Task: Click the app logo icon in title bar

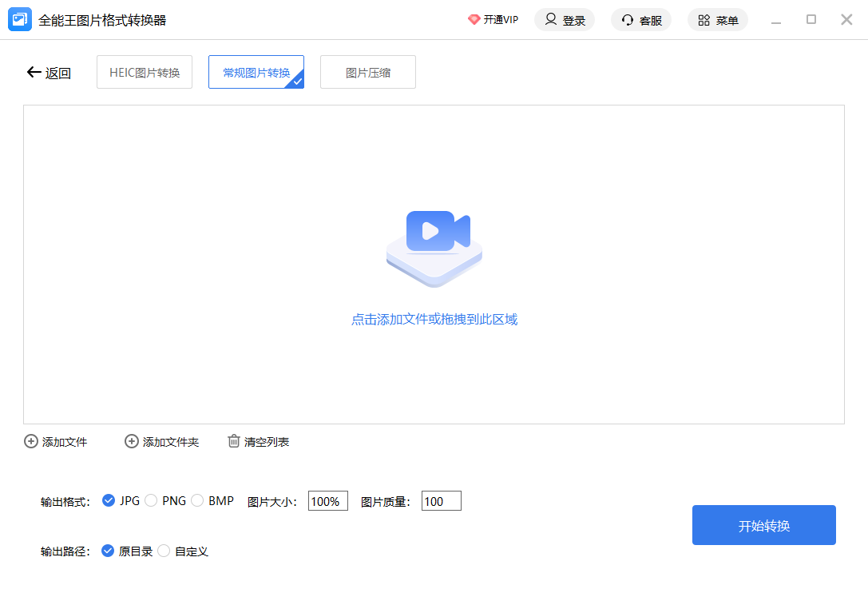Action: click(20, 20)
